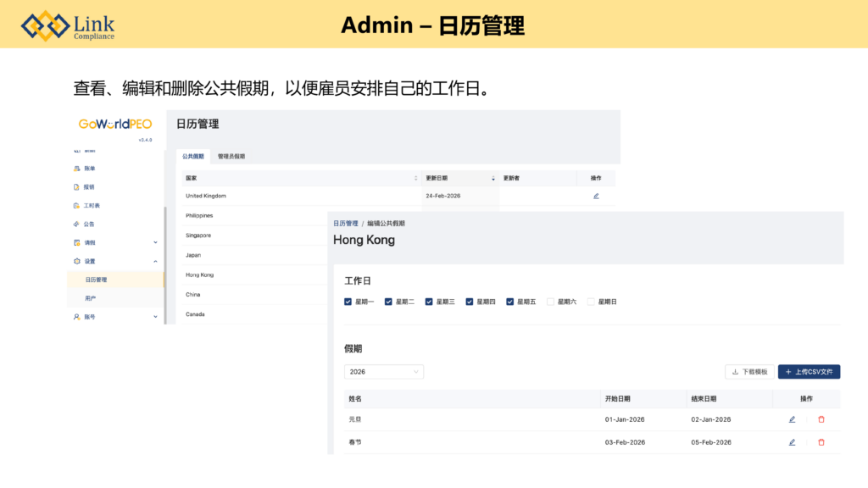The image size is (868, 488).
Task: Click the edit pencil for United Kingdom
Action: coord(596,196)
